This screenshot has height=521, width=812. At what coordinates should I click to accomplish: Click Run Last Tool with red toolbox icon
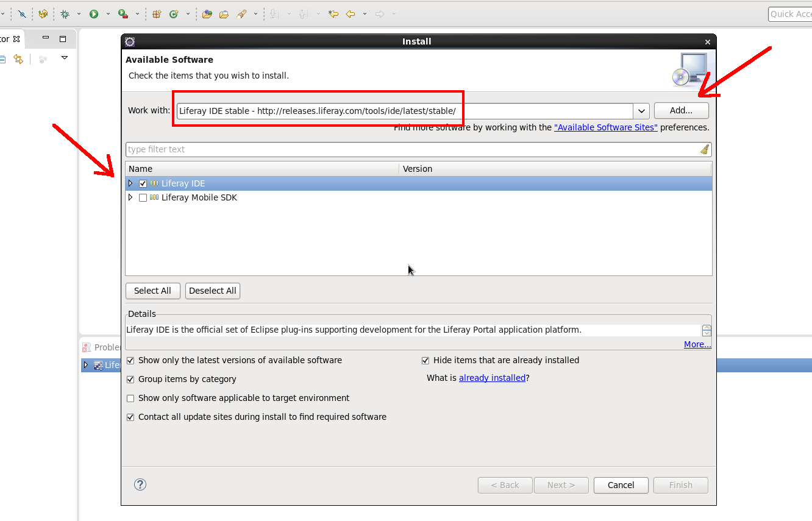(123, 13)
